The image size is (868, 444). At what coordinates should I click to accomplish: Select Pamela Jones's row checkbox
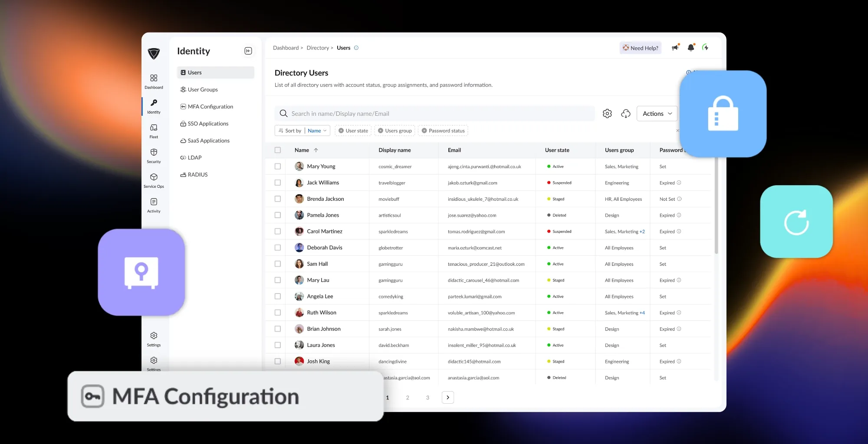(x=278, y=215)
